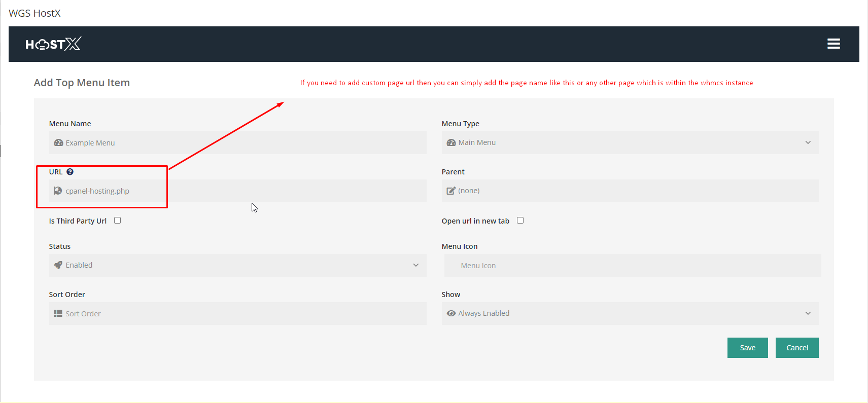
Task: Click the globe icon in URL field
Action: (58, 191)
